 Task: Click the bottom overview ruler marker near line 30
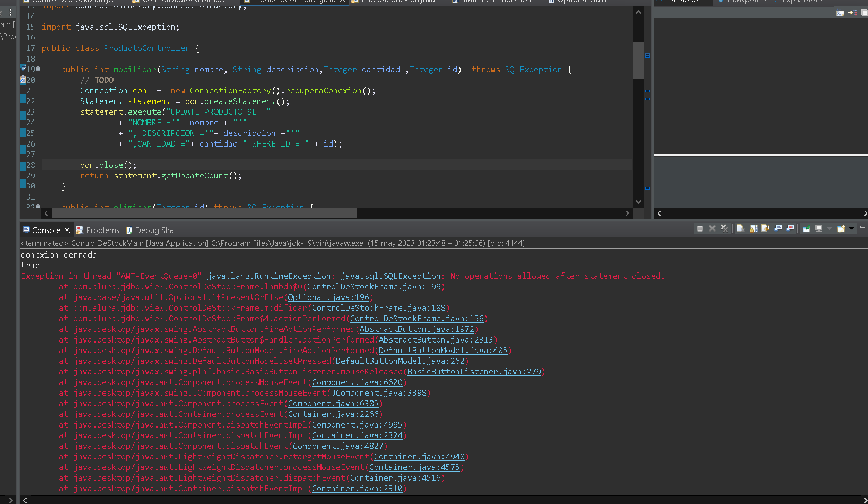(647, 188)
